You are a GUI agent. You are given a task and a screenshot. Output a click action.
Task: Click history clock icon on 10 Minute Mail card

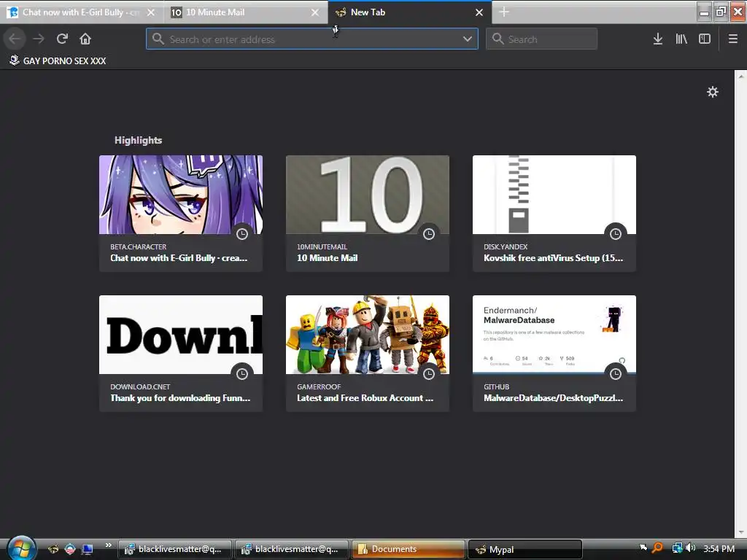click(429, 234)
